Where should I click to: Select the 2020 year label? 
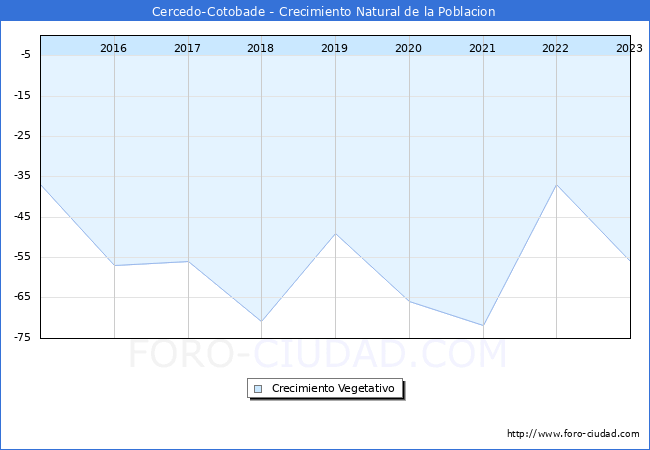coord(408,48)
